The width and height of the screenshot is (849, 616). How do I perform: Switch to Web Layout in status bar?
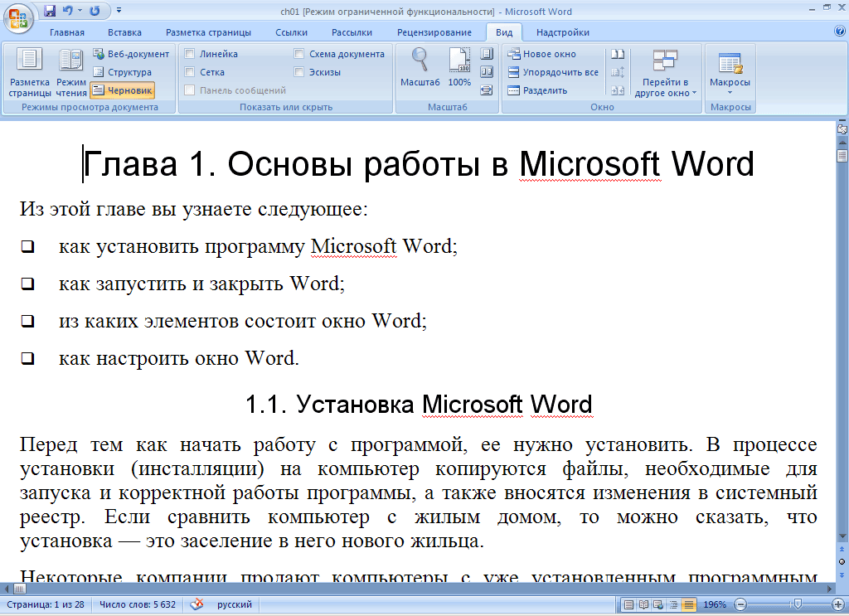[x=657, y=604]
